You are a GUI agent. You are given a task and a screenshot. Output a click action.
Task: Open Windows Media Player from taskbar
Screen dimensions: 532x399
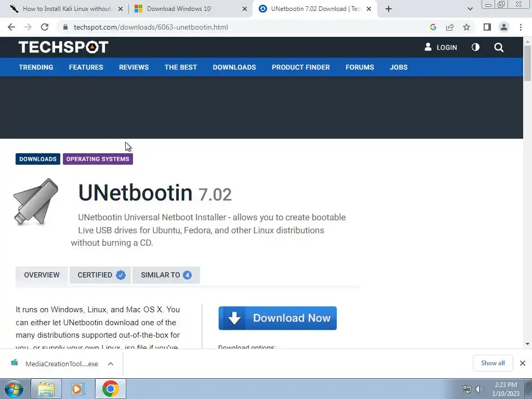click(78, 389)
